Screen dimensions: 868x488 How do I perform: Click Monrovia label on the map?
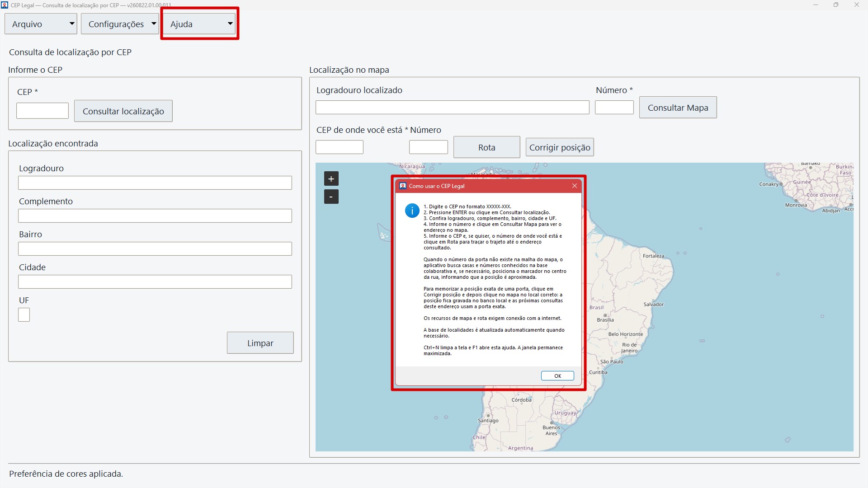[x=796, y=205]
